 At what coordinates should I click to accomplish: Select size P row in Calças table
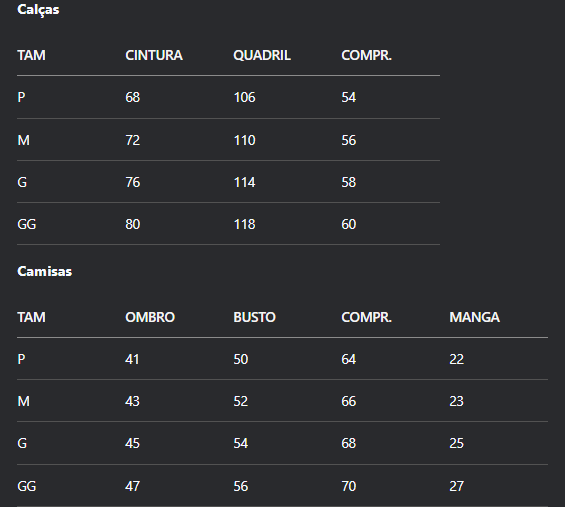[x=228, y=97]
